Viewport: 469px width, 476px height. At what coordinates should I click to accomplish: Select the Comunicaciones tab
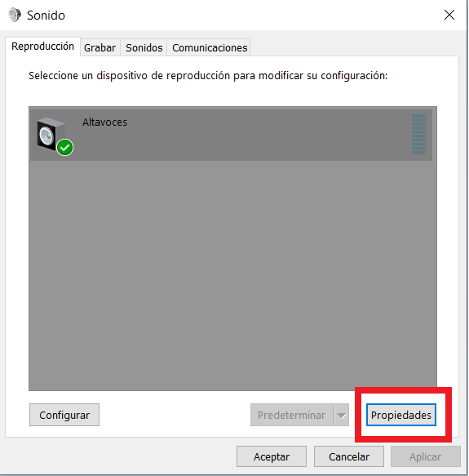tap(210, 48)
